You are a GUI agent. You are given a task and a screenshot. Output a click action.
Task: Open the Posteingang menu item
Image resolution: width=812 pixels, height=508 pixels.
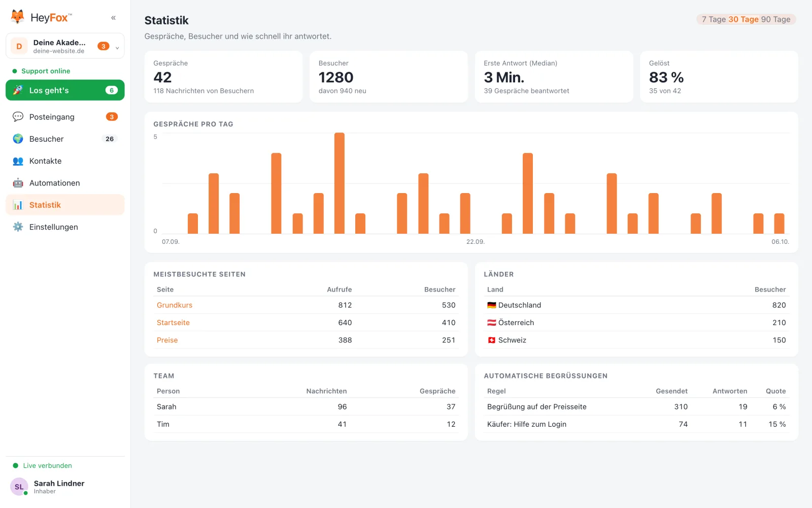(65, 117)
